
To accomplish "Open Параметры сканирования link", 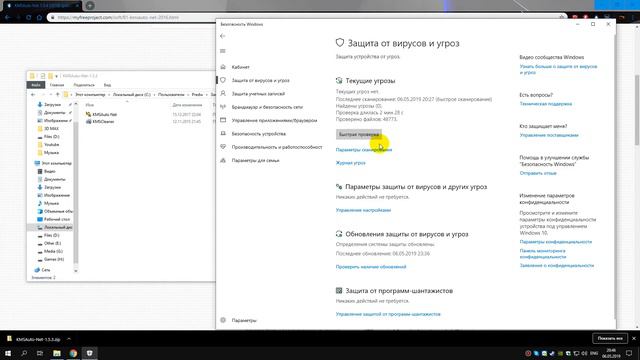I will [x=364, y=150].
